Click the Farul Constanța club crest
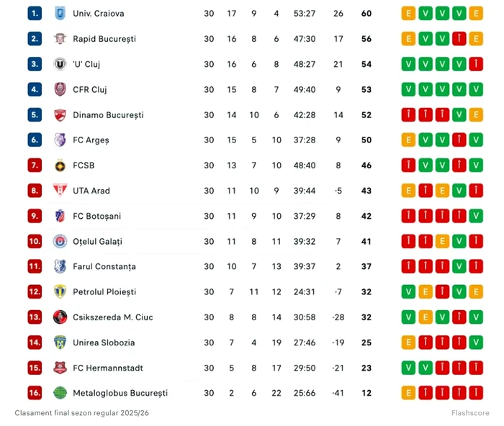504x426 pixels. 60,266
